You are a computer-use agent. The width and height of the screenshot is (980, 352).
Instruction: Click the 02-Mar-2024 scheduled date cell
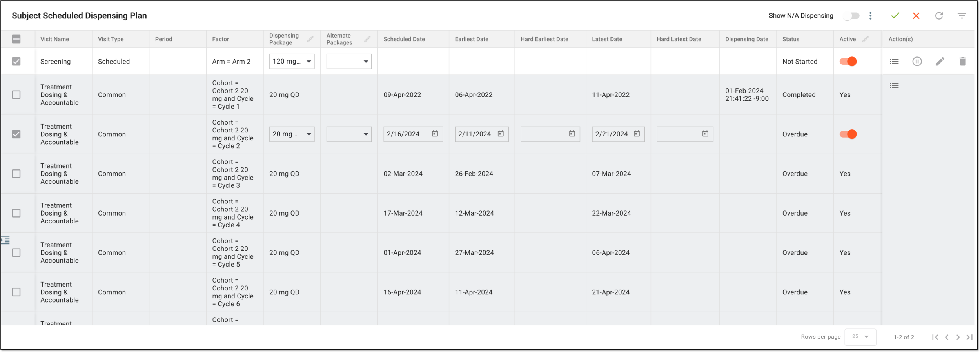click(403, 174)
